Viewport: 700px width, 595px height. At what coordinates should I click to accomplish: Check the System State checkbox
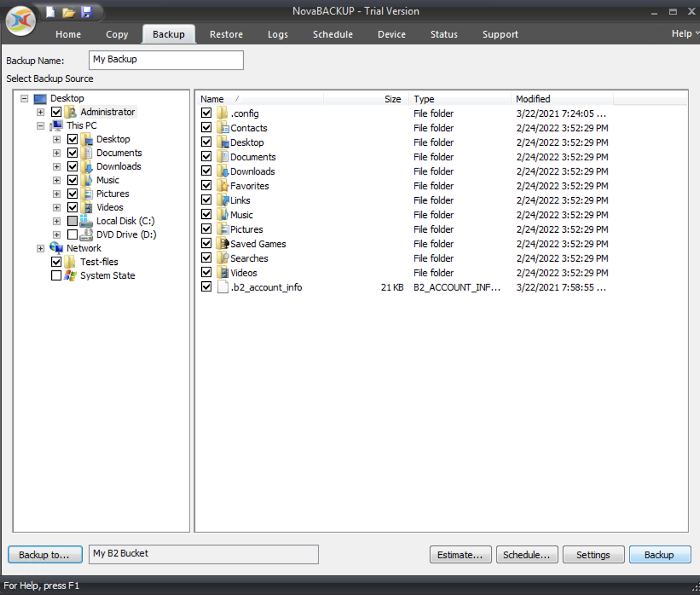pyautogui.click(x=56, y=276)
